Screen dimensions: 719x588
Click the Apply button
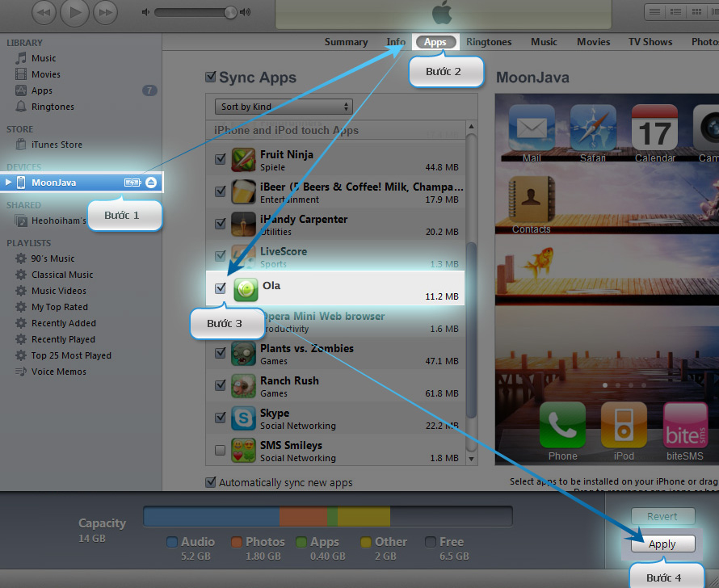click(662, 544)
